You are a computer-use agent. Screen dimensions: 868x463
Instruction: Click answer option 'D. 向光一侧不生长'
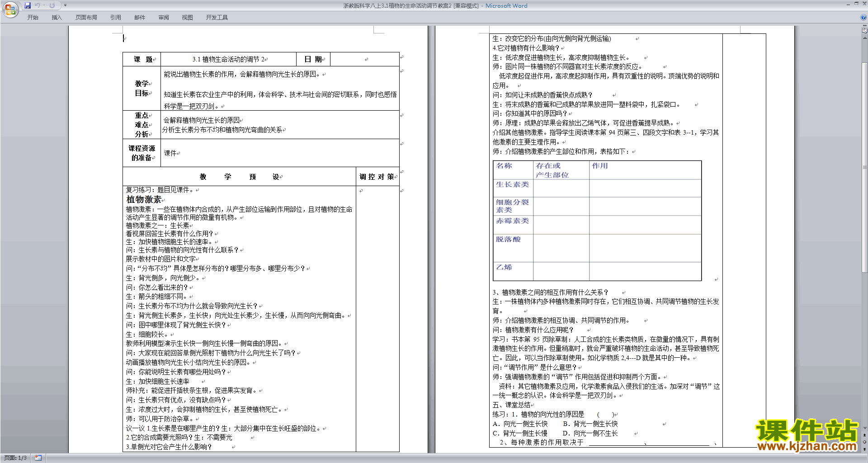coord(590,433)
